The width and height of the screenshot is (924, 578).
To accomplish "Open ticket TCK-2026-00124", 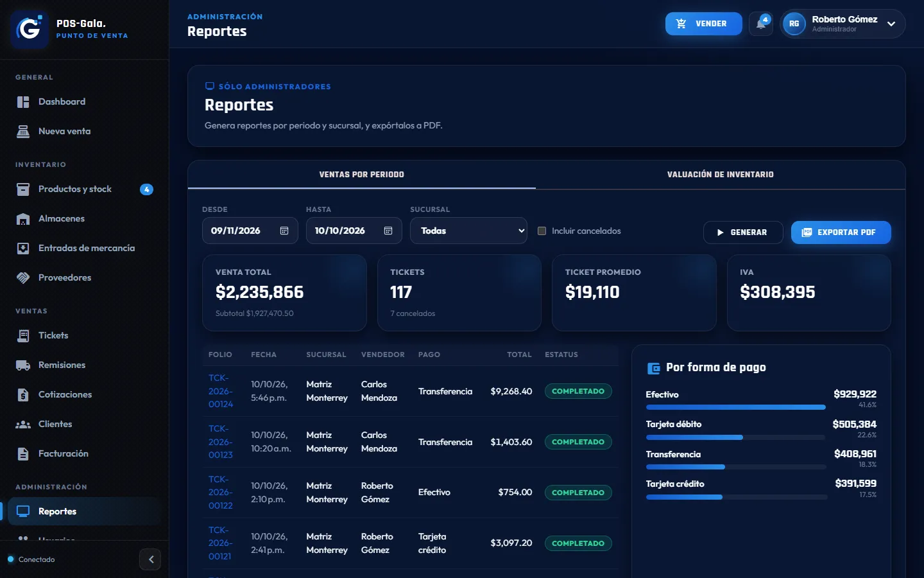I will (221, 391).
